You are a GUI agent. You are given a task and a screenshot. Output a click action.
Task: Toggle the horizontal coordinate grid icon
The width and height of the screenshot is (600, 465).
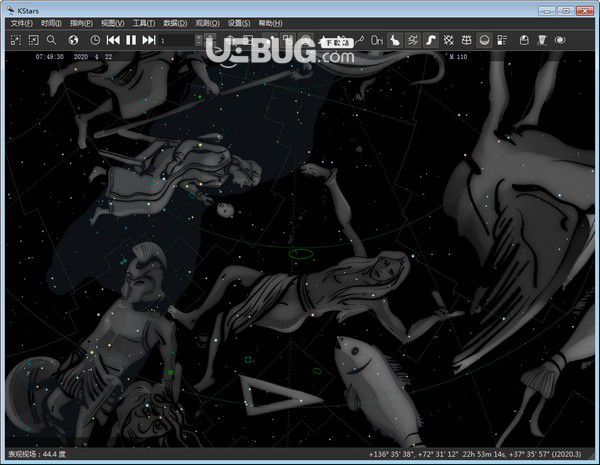tap(466, 40)
